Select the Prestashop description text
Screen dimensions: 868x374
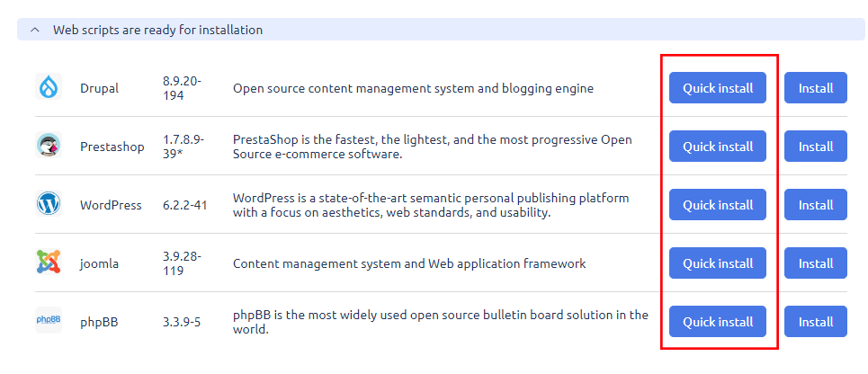pyautogui.click(x=432, y=147)
